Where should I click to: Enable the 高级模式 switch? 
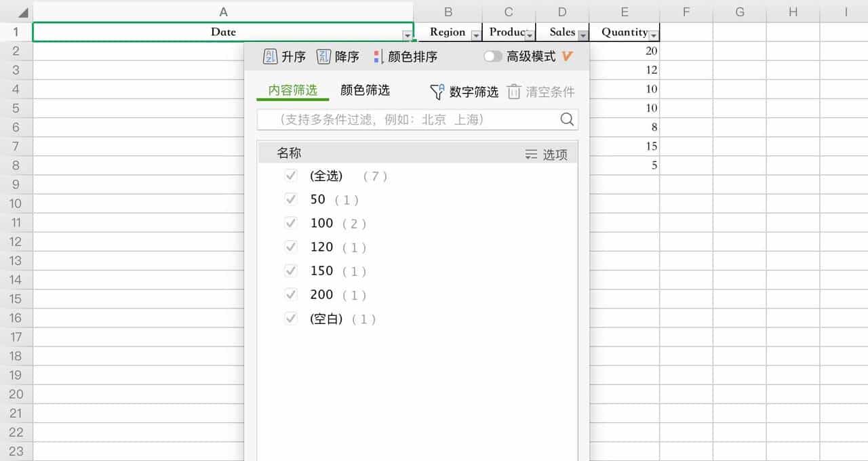(494, 56)
